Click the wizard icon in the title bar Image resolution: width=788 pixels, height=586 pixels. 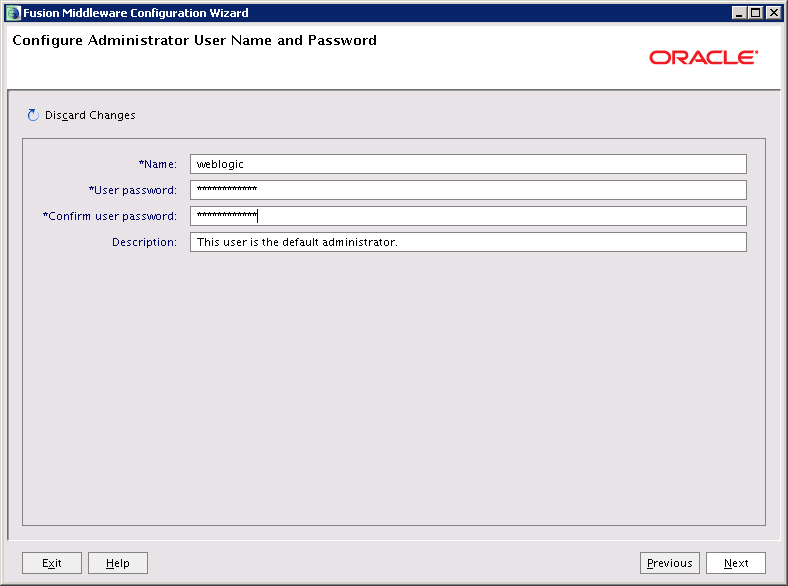[x=13, y=13]
